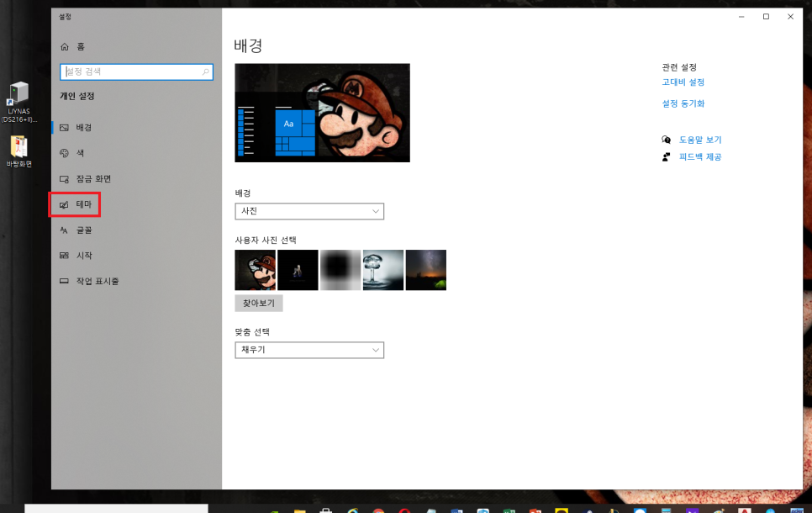Image resolution: width=812 pixels, height=513 pixels.
Task: Select the LJYNAS desktop shortcut icon
Action: click(x=18, y=102)
